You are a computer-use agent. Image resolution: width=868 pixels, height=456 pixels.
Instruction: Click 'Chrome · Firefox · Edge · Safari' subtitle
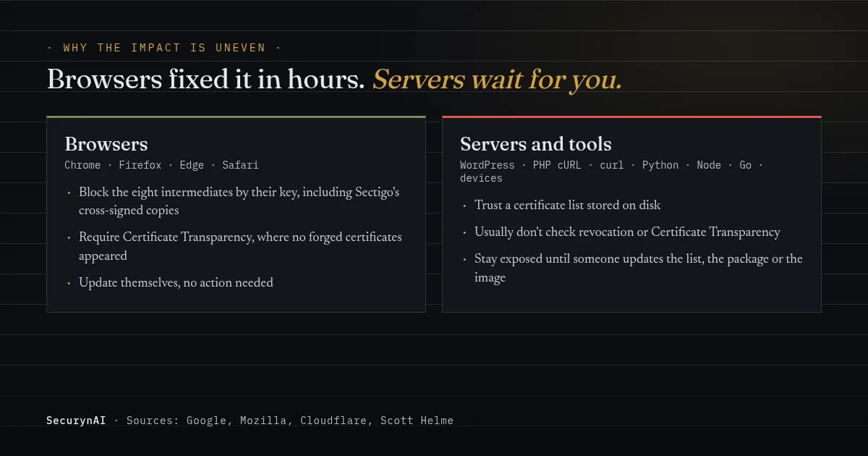coord(161,165)
